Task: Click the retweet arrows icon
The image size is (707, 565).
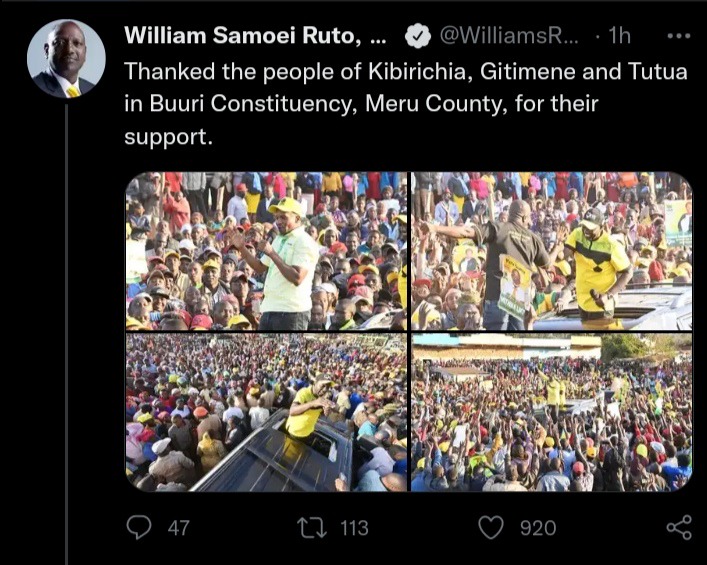Action: pyautogui.click(x=314, y=528)
